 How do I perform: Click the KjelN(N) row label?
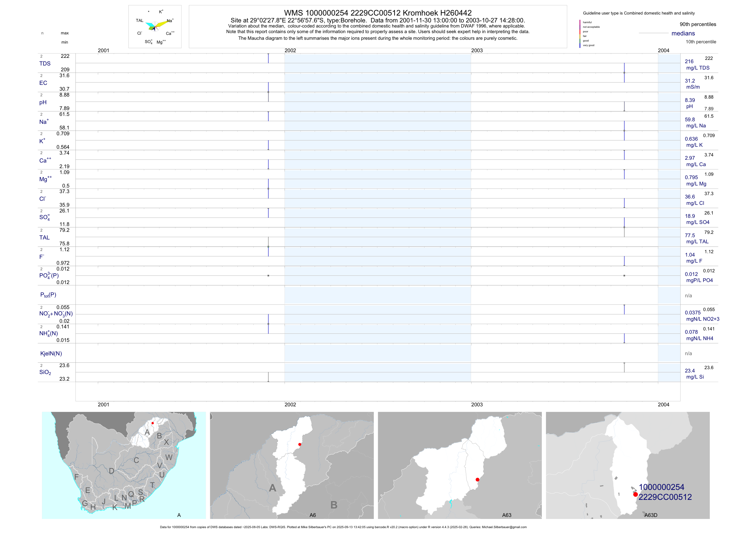pos(51,354)
